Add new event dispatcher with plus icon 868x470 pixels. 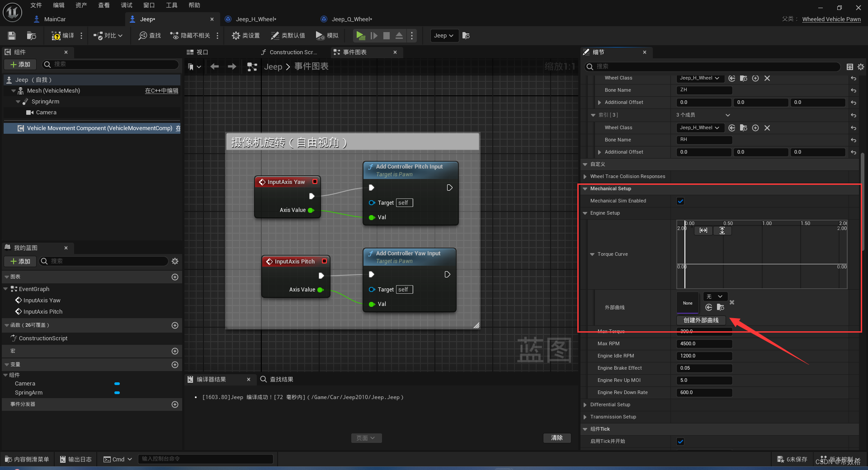(x=175, y=404)
